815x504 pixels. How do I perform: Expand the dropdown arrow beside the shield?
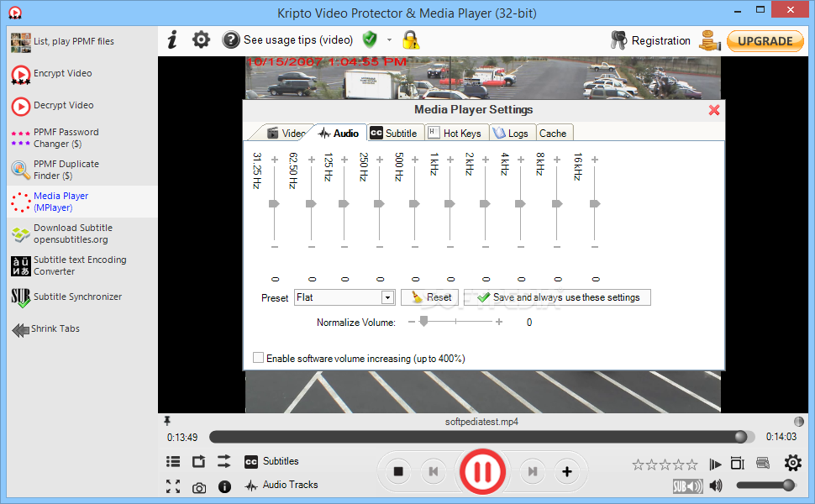389,40
